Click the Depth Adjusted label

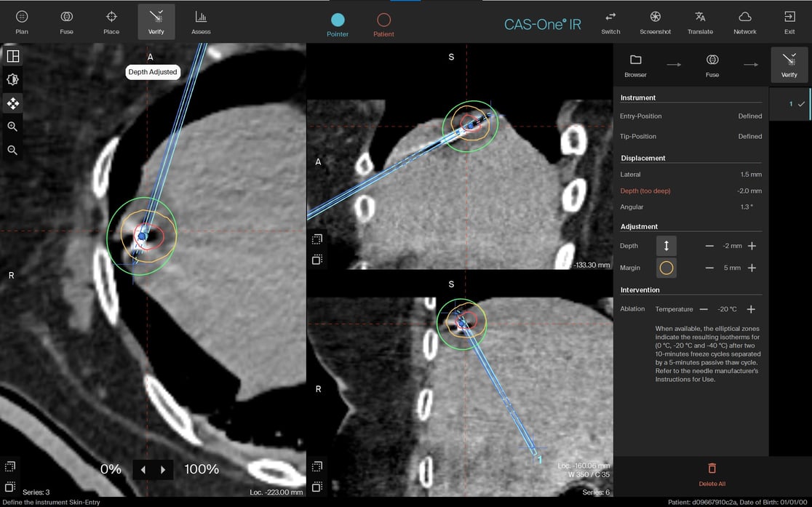coord(153,72)
